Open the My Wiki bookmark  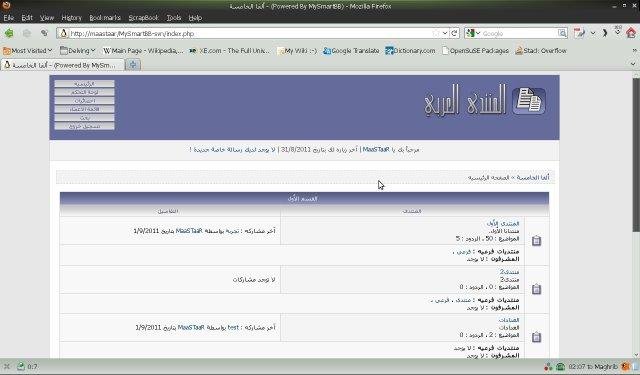[297, 51]
